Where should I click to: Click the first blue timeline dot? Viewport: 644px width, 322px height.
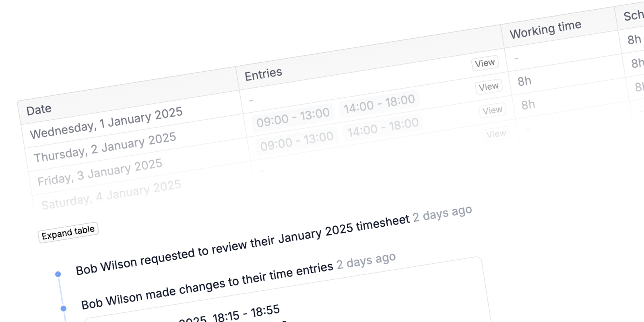coord(59,274)
